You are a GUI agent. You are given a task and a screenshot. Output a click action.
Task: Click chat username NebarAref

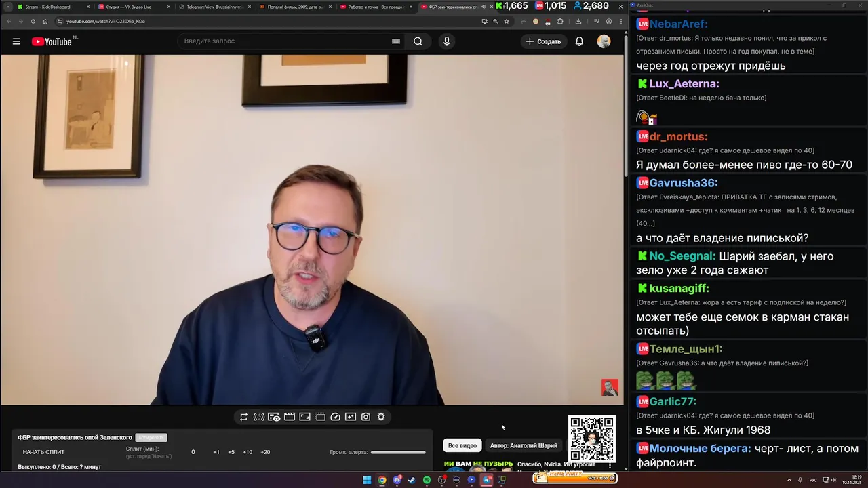pos(678,24)
